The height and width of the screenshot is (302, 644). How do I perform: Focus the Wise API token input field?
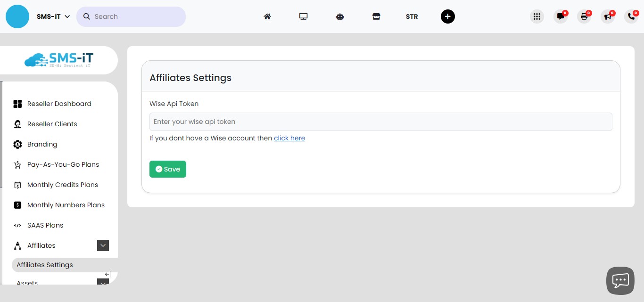pyautogui.click(x=381, y=122)
